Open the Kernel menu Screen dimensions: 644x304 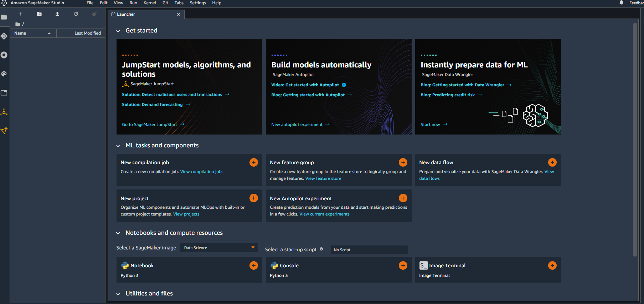(x=150, y=3)
